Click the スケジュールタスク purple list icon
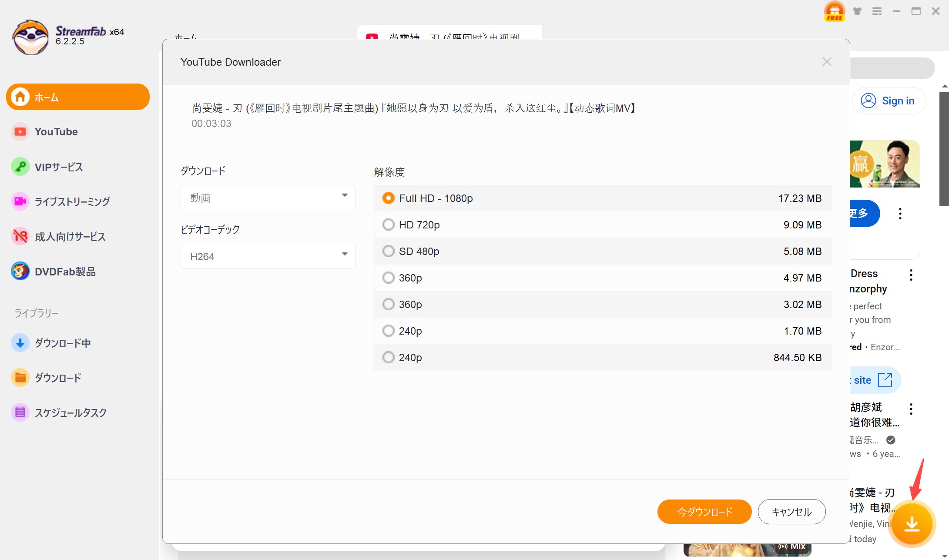 click(20, 412)
